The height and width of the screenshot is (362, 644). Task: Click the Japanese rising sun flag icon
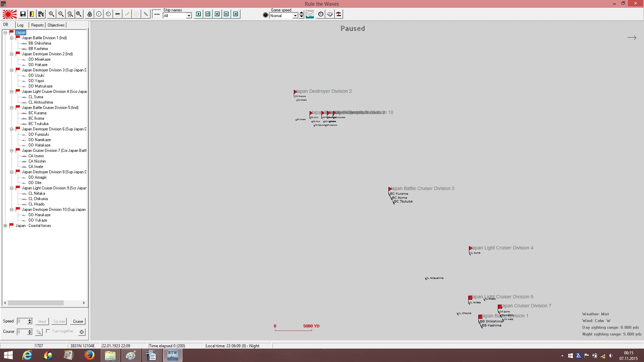(x=10, y=14)
